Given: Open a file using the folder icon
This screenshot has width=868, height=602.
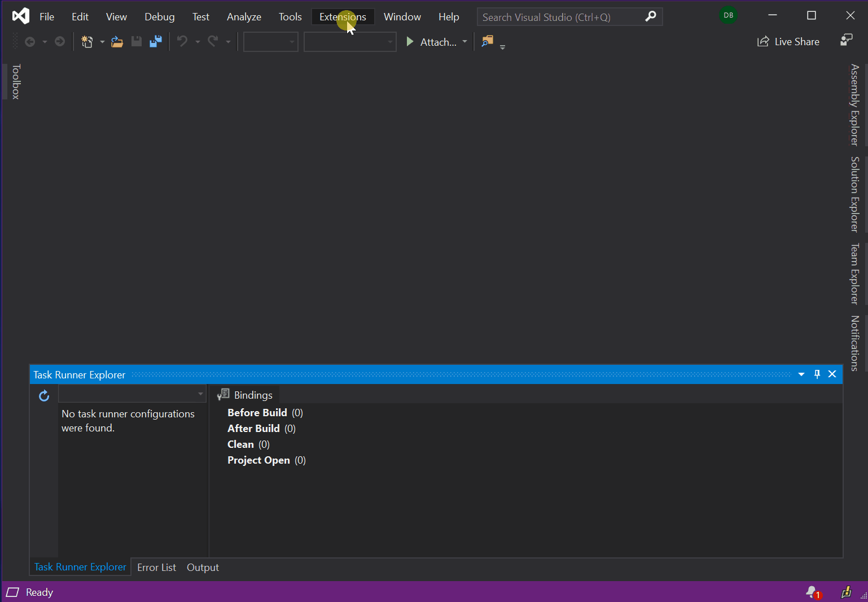Looking at the screenshot, I should tap(117, 42).
